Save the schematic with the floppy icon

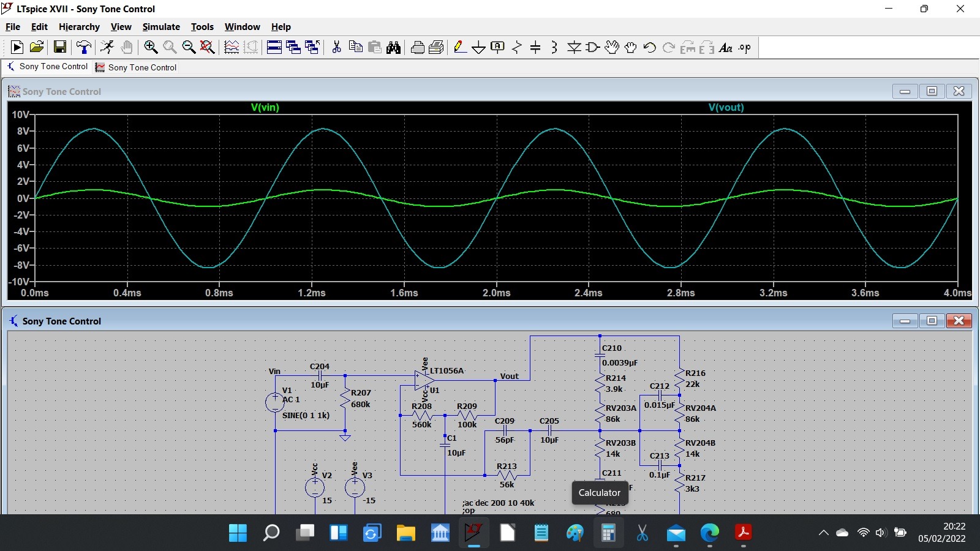point(60,47)
